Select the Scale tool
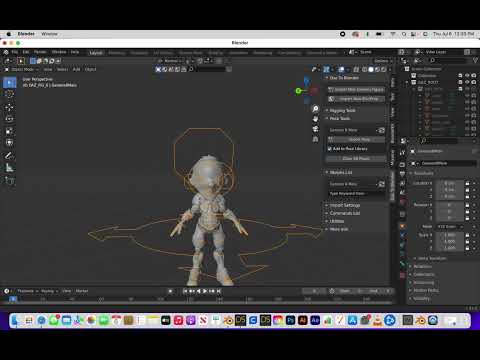The image size is (480, 360). coord(9,131)
